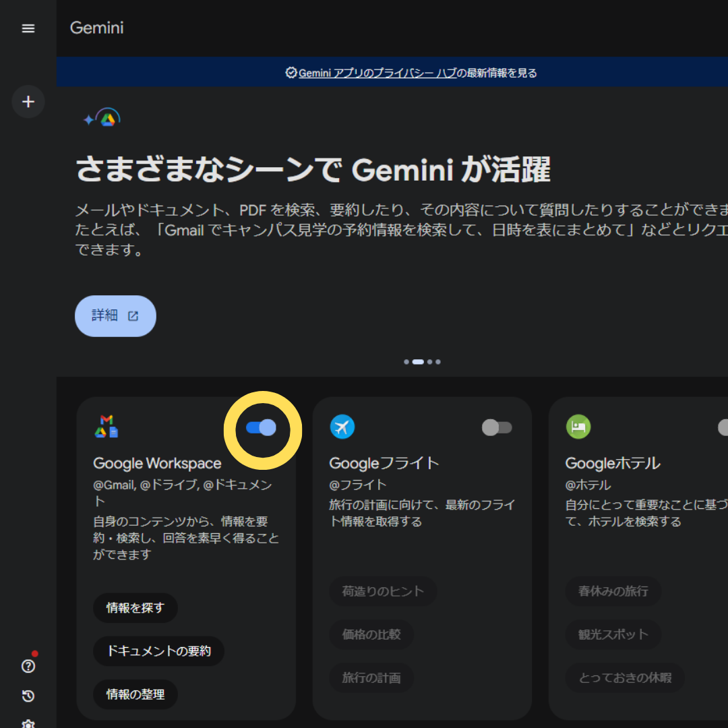The image size is (728, 728).
Task: Enable the Google フライト toggle
Action: [x=497, y=427]
